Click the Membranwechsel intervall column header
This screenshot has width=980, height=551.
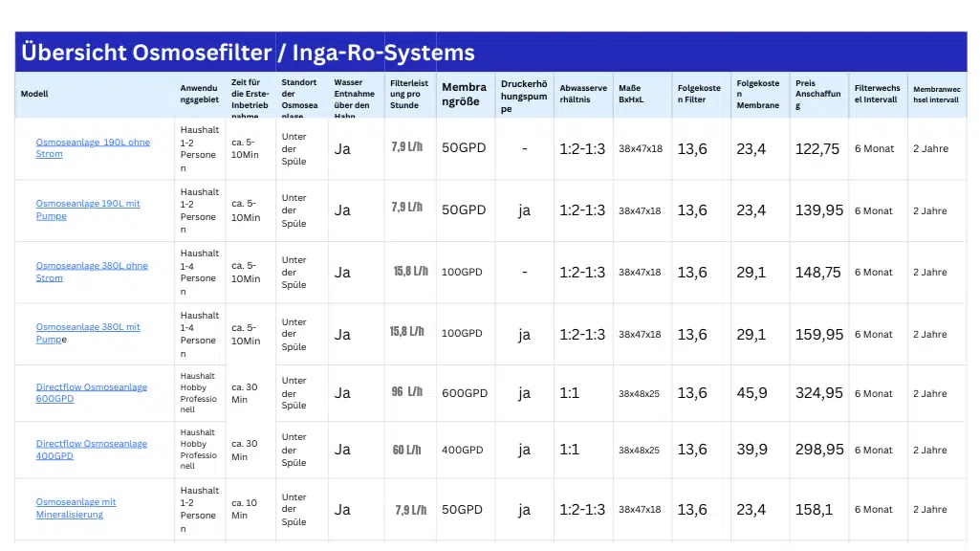coord(936,95)
